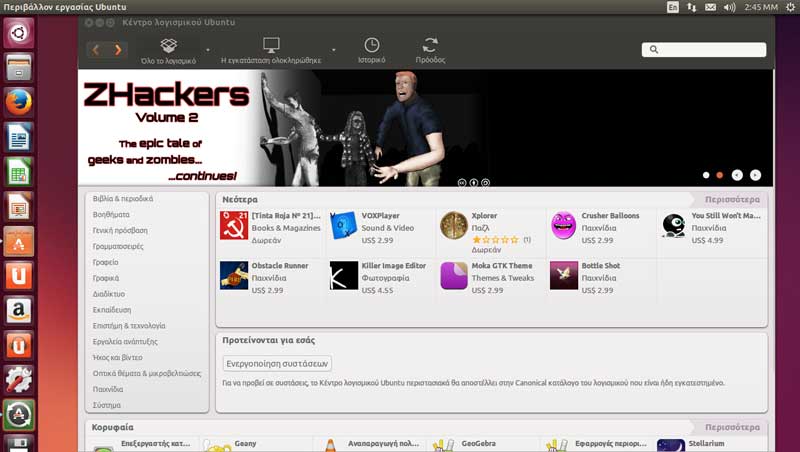800x452 pixels.
Task: Open the Εργαλεία ανάπτυξης category
Action: pos(125,341)
